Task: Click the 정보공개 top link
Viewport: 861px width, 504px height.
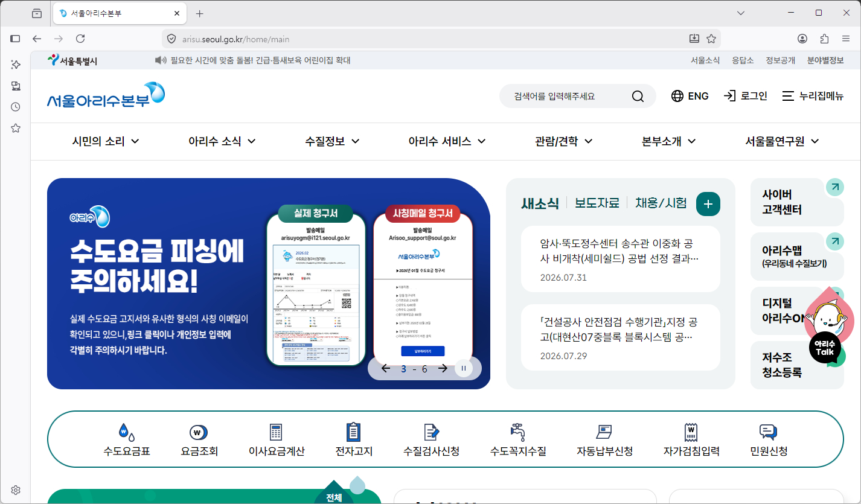Action: [780, 60]
